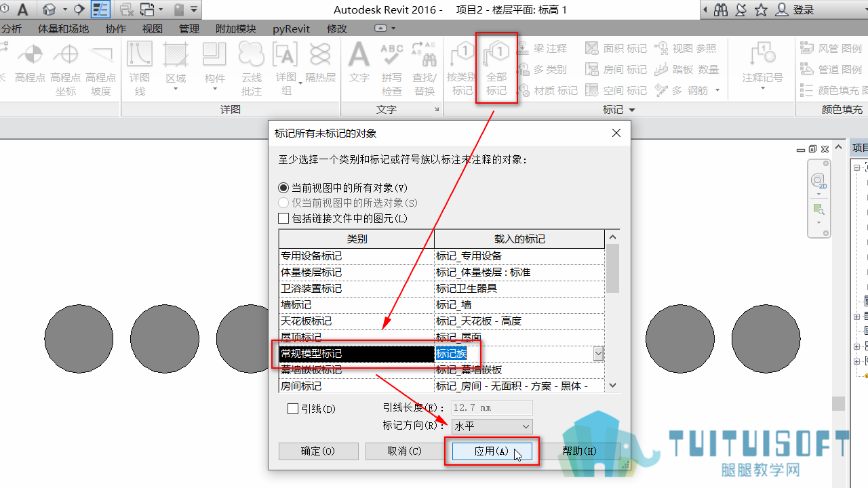Image resolution: width=868 pixels, height=488 pixels.
Task: Open the Manage (管理) ribbon tab
Action: 189,28
